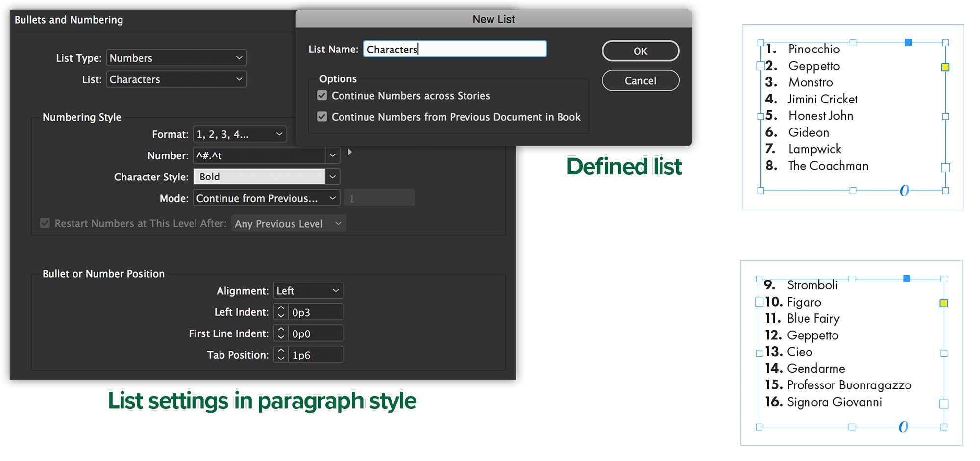This screenshot has width=980, height=461.
Task: Open the Mode dropdown Continue from Previous
Action: (x=267, y=198)
